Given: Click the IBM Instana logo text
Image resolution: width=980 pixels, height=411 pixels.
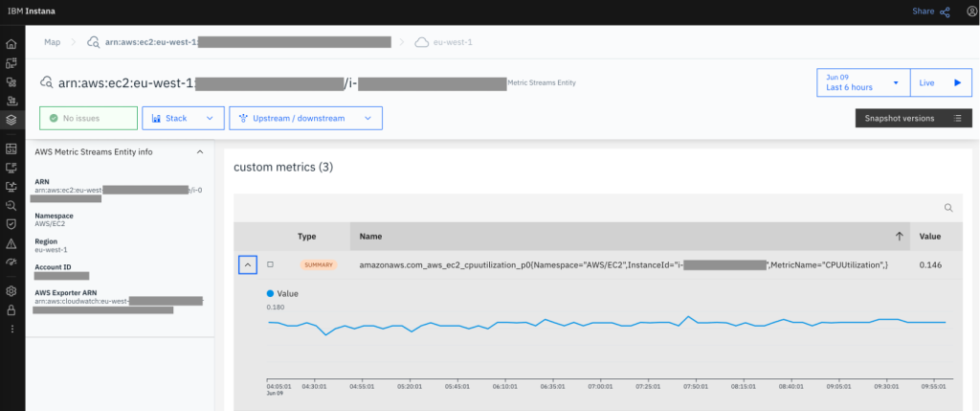Looking at the screenshot, I should click(x=33, y=11).
